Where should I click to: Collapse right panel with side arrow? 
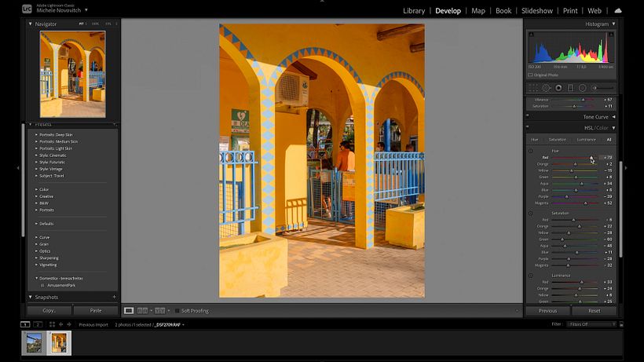[x=625, y=167]
